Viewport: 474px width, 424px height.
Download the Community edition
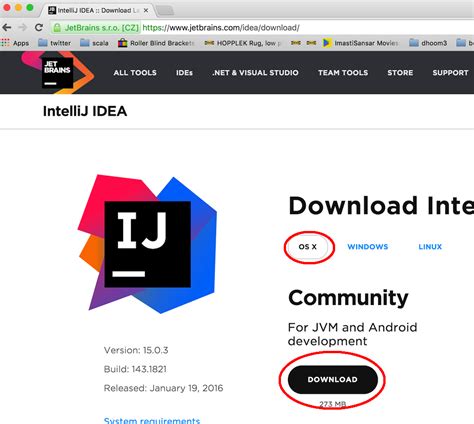pos(333,380)
